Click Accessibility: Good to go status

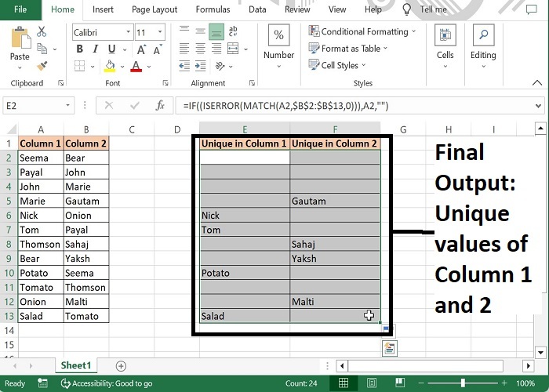click(x=107, y=383)
